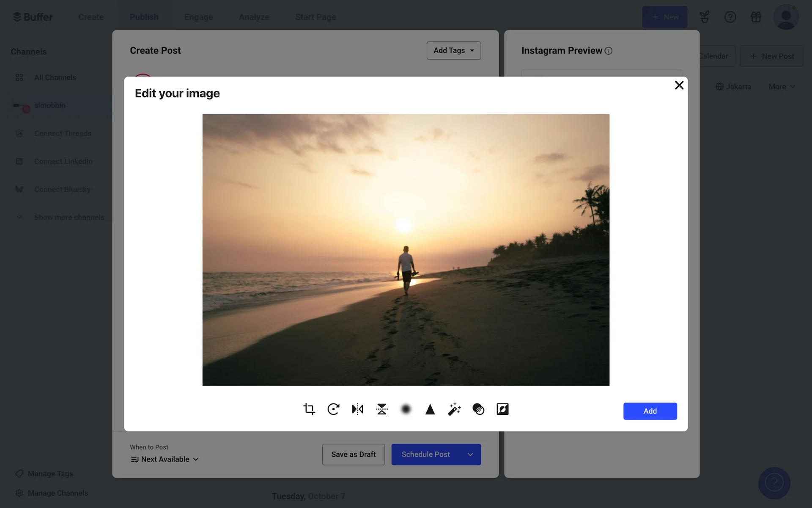This screenshot has height=508, width=812.
Task: Go to the Engage tab
Action: [x=198, y=17]
